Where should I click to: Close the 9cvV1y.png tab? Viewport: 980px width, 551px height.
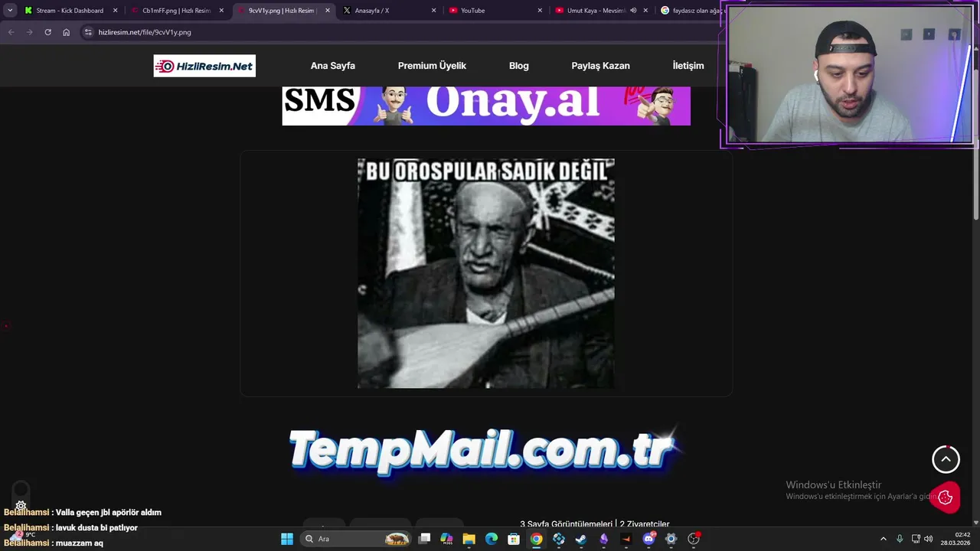tap(328, 11)
